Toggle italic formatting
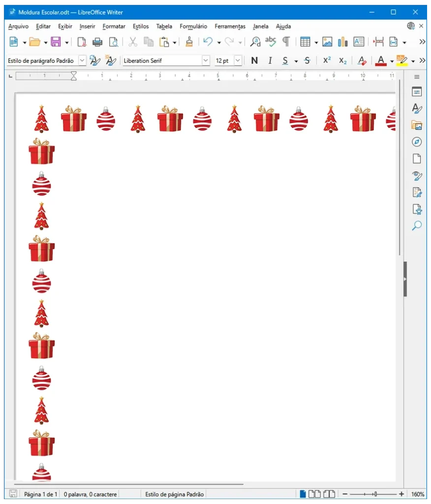This screenshot has height=504, width=431. click(x=270, y=61)
